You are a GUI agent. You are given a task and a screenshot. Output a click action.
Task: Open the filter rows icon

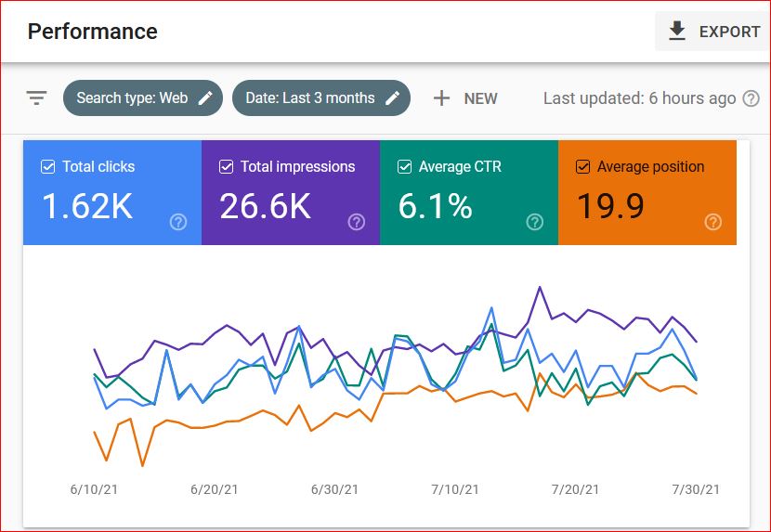pyautogui.click(x=36, y=97)
